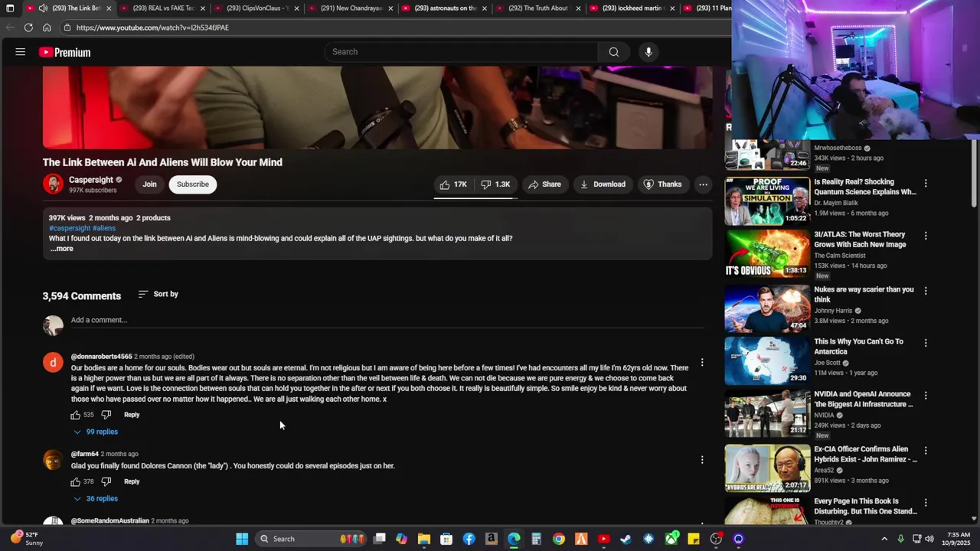Switch to 'lockheed martin' browser tab
The image size is (980, 551).
(632, 8)
